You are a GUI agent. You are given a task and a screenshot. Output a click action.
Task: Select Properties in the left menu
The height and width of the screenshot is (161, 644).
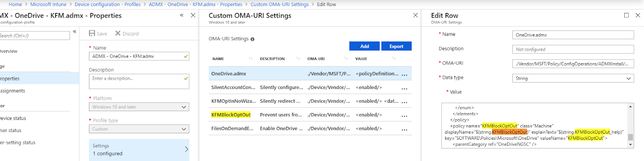(x=10, y=78)
